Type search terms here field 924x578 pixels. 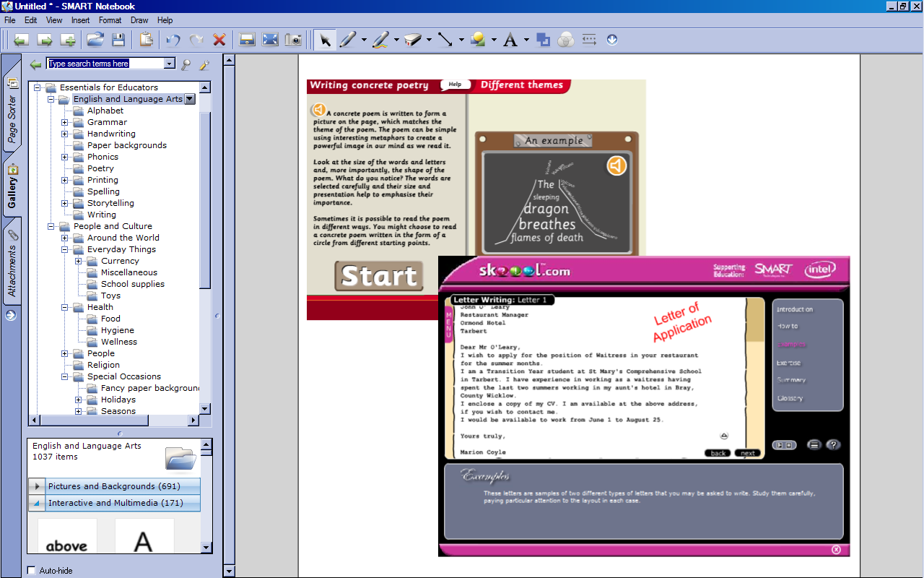[x=105, y=64]
